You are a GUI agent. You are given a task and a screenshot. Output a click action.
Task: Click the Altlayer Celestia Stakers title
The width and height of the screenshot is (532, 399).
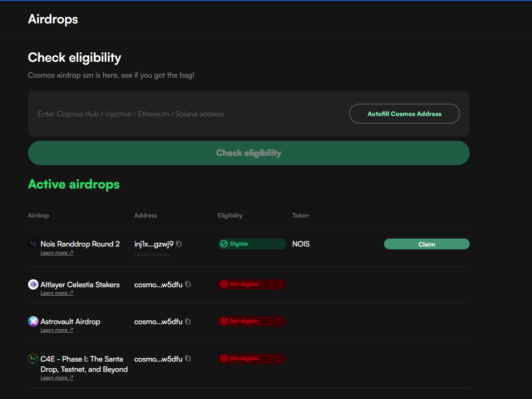point(80,285)
